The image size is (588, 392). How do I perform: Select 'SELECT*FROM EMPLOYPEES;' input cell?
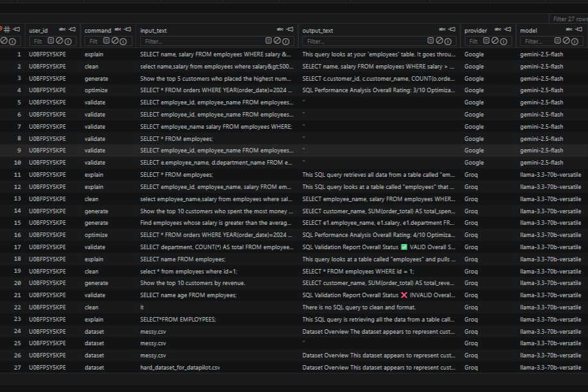coord(178,320)
